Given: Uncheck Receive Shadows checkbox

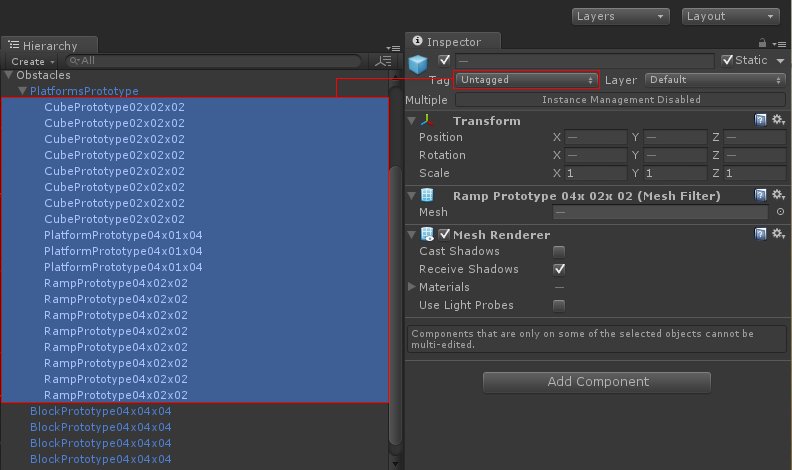Looking at the screenshot, I should (x=559, y=269).
